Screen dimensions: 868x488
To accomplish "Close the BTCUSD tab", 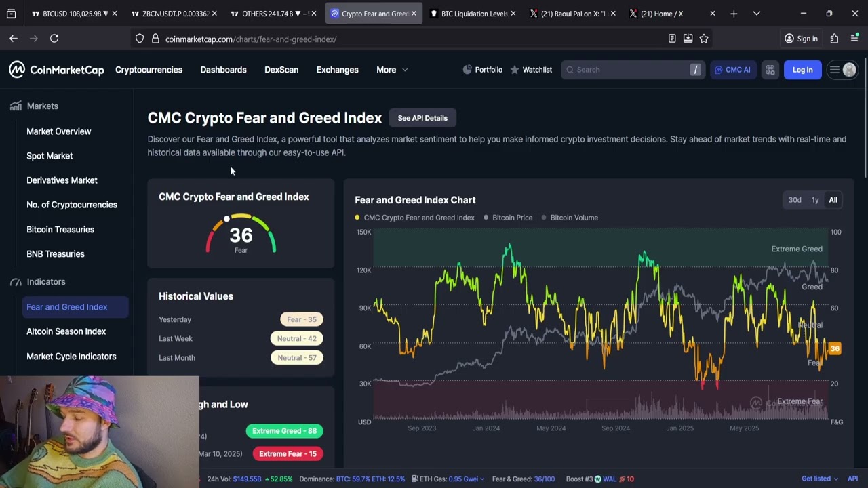I will tap(115, 14).
